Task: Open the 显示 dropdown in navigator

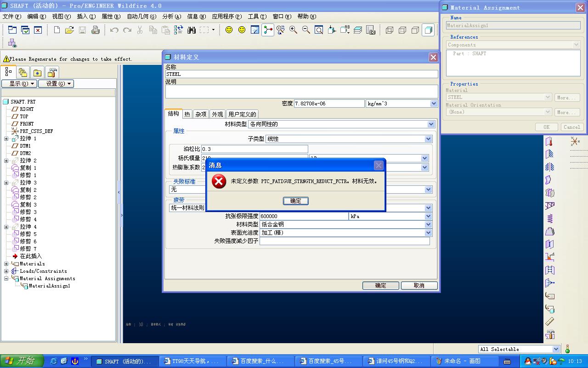Action: tap(19, 84)
